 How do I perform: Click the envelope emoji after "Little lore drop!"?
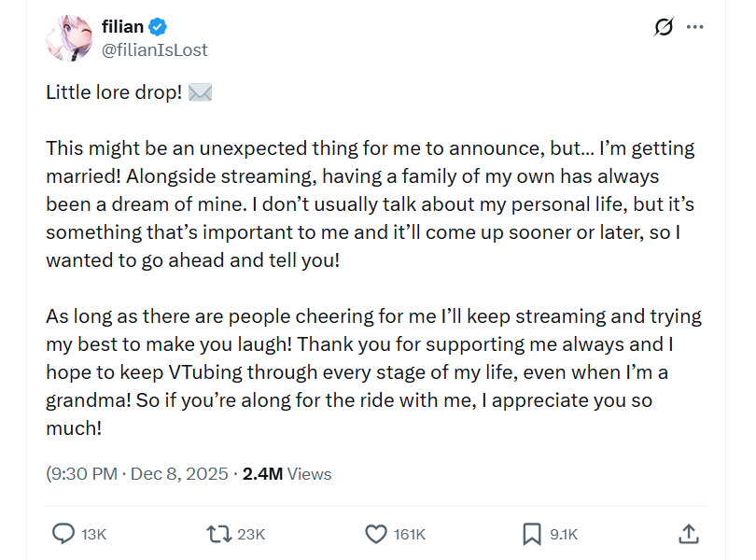click(200, 93)
